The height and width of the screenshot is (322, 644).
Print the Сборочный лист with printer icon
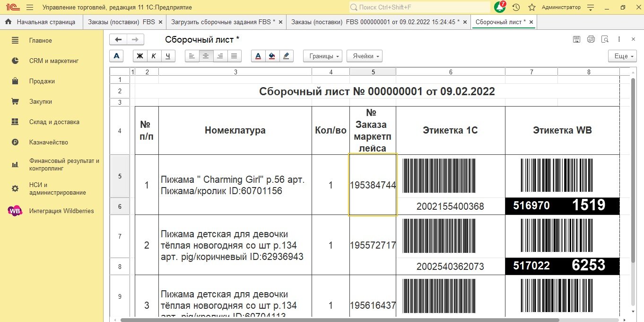pos(591,40)
